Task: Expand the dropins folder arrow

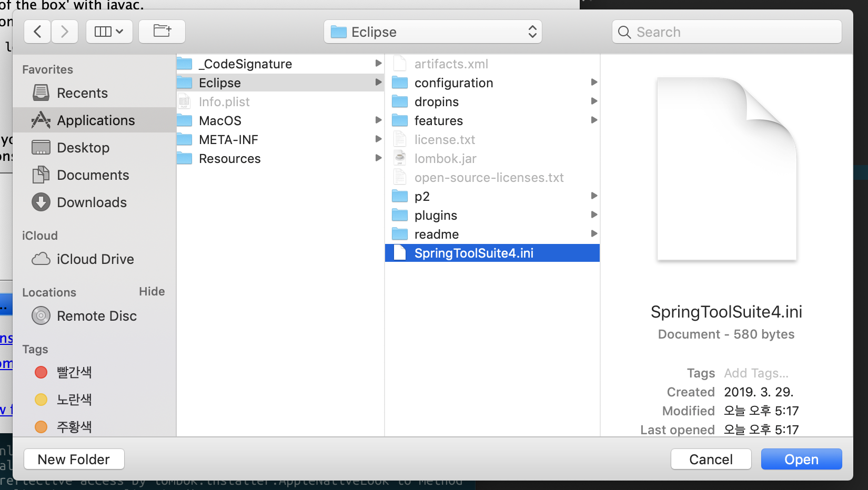Action: click(594, 101)
